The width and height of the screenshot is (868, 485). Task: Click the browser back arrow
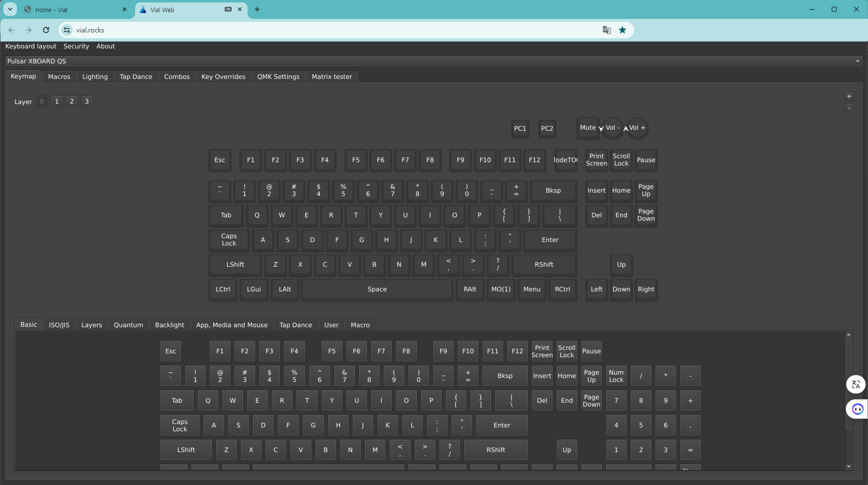pos(12,30)
